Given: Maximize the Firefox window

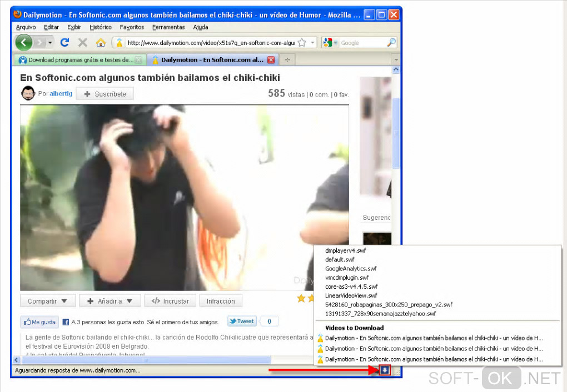Looking at the screenshot, I should coord(381,15).
